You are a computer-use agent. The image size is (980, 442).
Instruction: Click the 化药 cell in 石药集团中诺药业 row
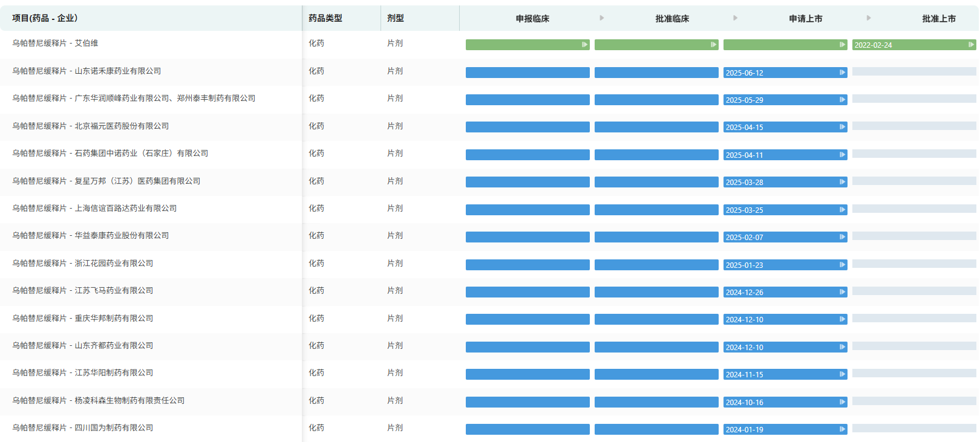coord(316,153)
